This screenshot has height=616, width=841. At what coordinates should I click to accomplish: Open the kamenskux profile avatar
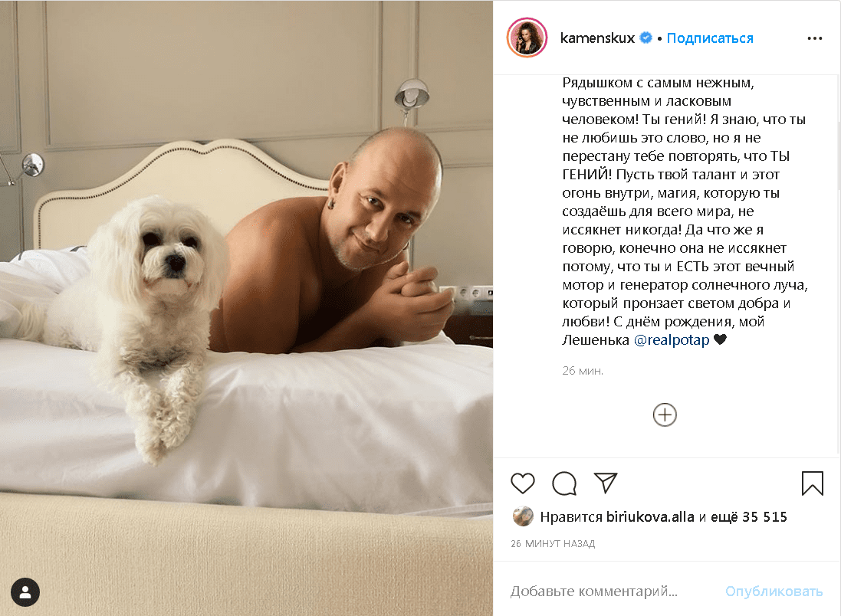point(527,38)
